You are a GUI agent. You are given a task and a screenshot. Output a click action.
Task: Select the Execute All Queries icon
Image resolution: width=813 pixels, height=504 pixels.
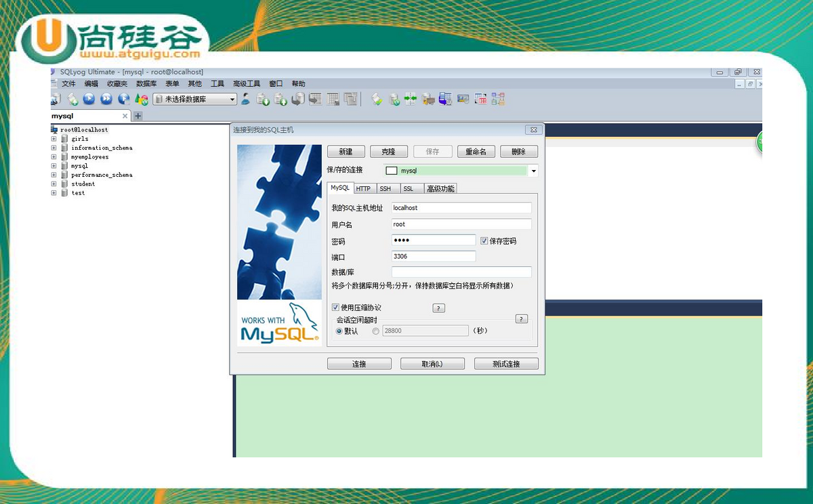point(106,98)
